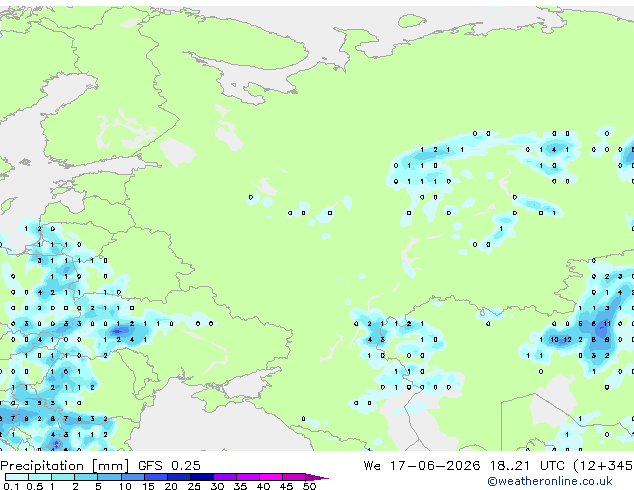Click the 'We 17-06-2026' date text
The width and height of the screenshot is (634, 490).
(x=422, y=465)
